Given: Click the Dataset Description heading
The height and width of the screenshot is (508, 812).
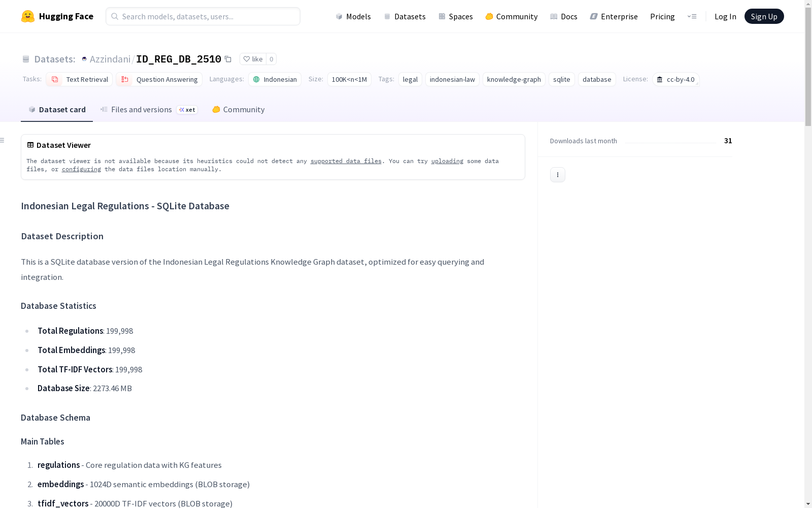Looking at the screenshot, I should 62,236.
